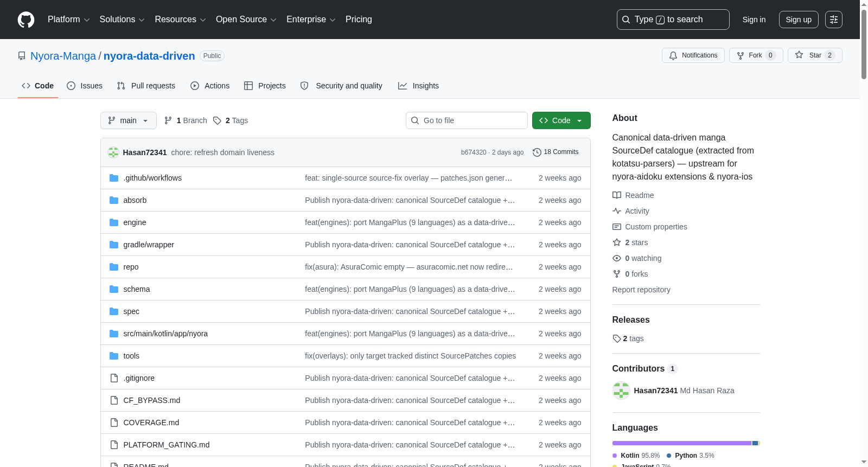Screen dimensions: 868x467
Task: Click the Python 3.5% language link
Action: point(691,456)
